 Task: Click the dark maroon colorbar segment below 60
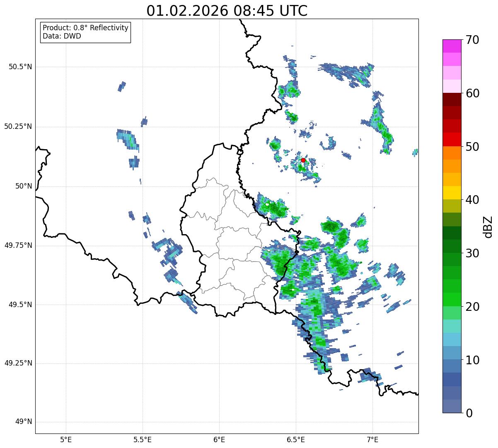(452, 99)
